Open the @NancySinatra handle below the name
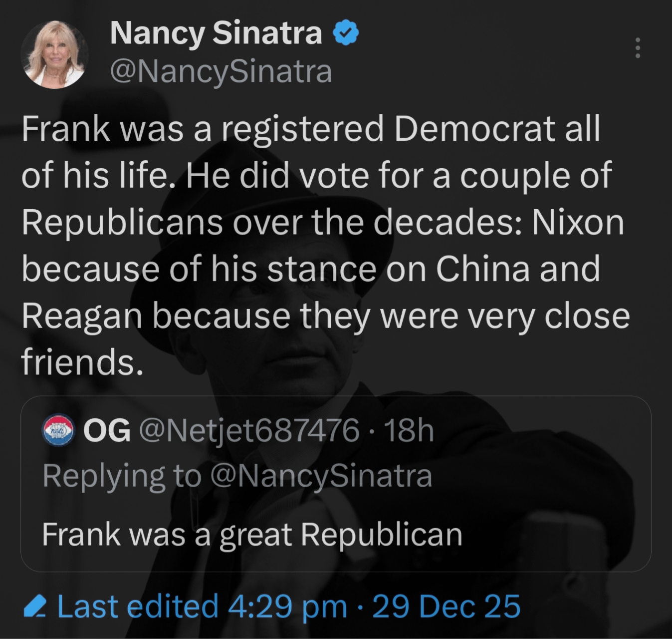Screen dimensions: 672x639 (x=221, y=71)
